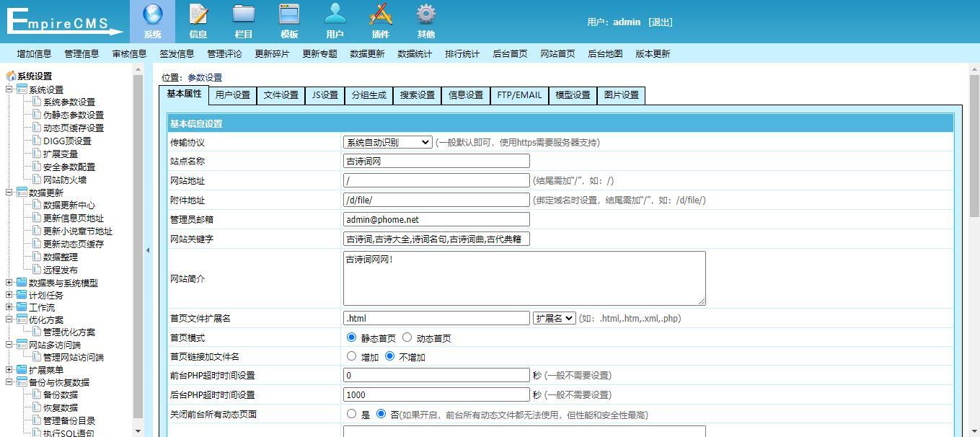Select 否 for 关闭前台所有动态页面
The width and height of the screenshot is (980, 437).
coord(381,414)
